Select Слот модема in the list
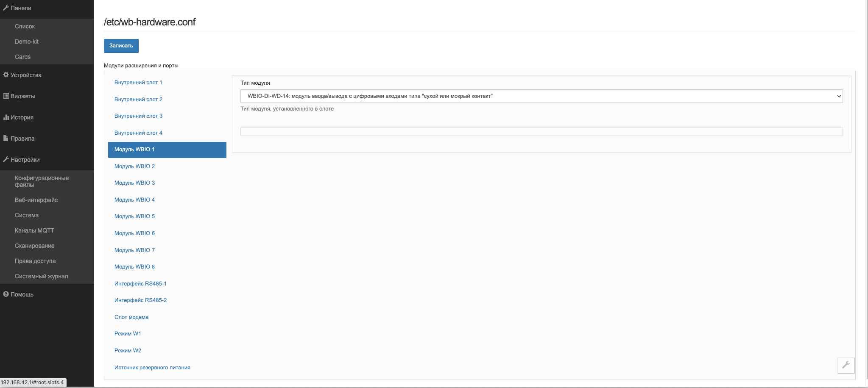Image resolution: width=868 pixels, height=388 pixels. click(131, 317)
